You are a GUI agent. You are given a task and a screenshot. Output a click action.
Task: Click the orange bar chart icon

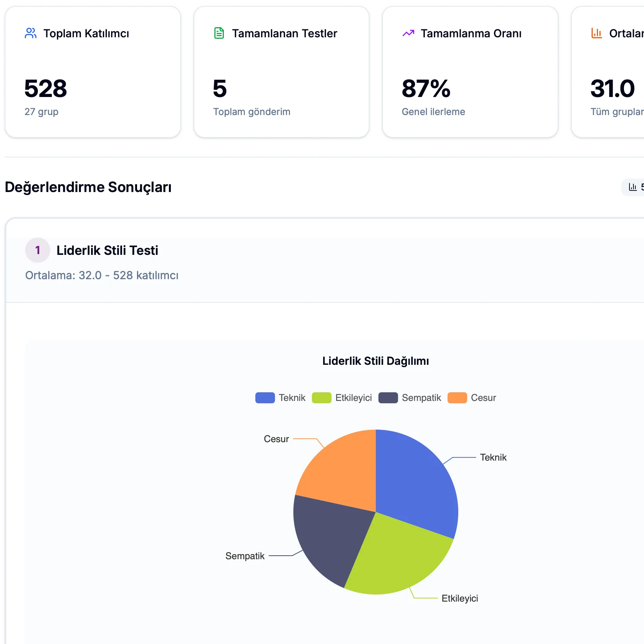596,33
